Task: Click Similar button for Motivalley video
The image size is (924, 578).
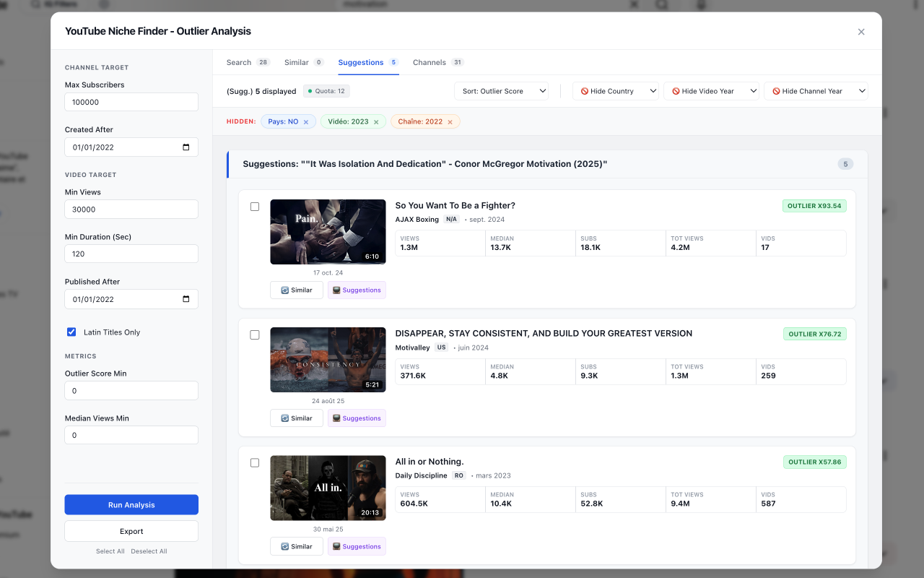Action: click(297, 418)
